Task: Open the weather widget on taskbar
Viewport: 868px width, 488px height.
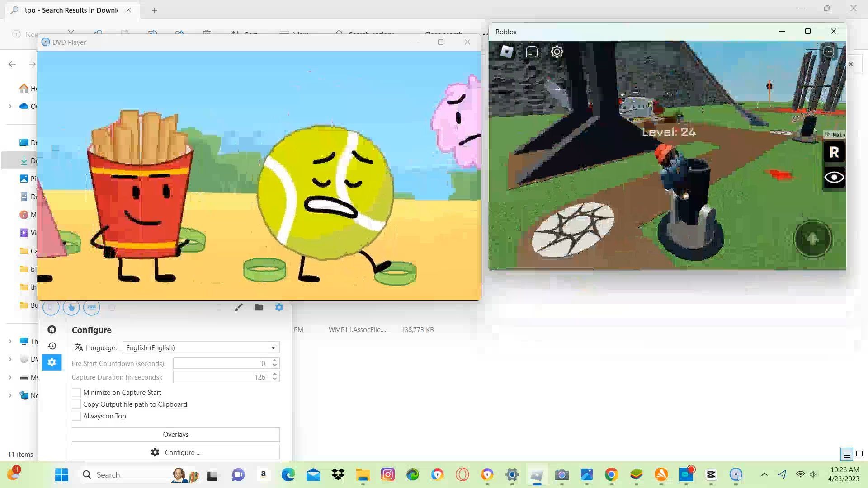Action: point(14,474)
